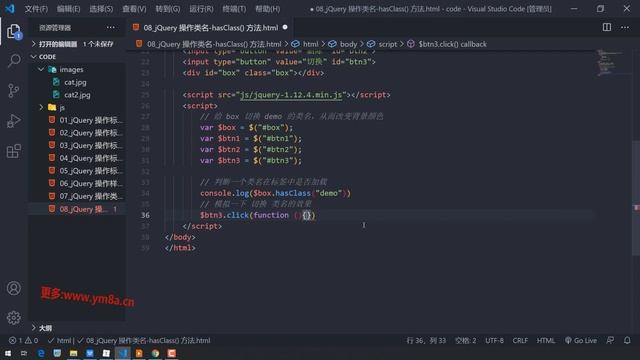Click the errors and warnings status indicator
This screenshot has width=640, height=360.
pos(23,340)
